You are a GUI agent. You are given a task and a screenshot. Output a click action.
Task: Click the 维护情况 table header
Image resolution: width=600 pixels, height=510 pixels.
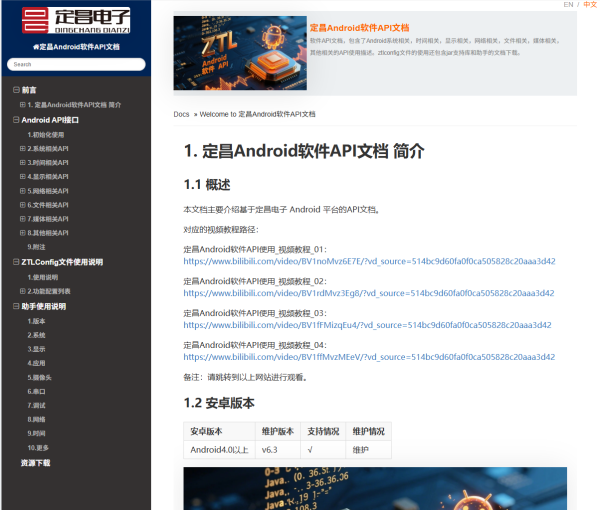368,431
